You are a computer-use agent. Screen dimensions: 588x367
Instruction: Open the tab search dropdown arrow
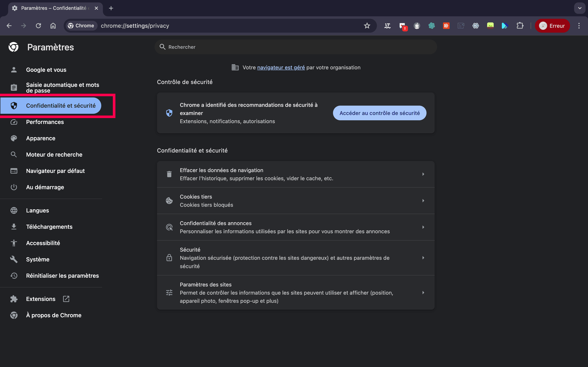[x=580, y=8]
